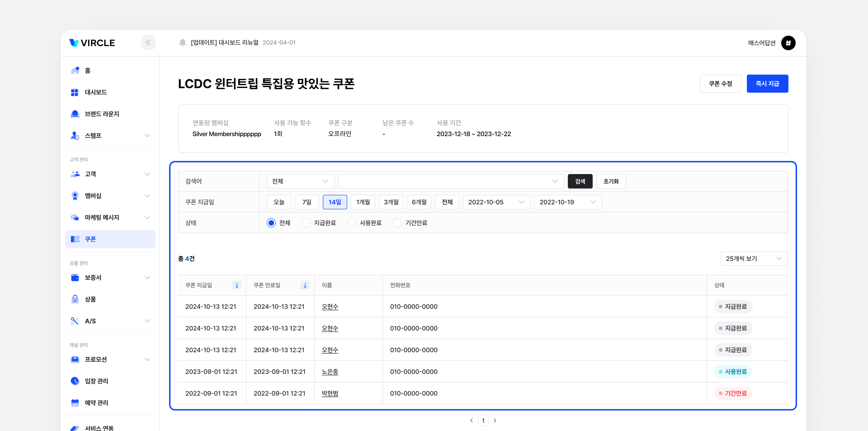This screenshot has height=431, width=868.
Task: Go to 브랜드 라운지 menu item
Action: click(x=102, y=114)
